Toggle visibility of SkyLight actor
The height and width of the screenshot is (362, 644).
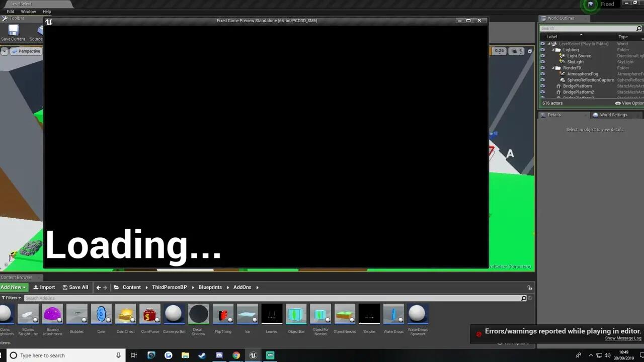[542, 62]
